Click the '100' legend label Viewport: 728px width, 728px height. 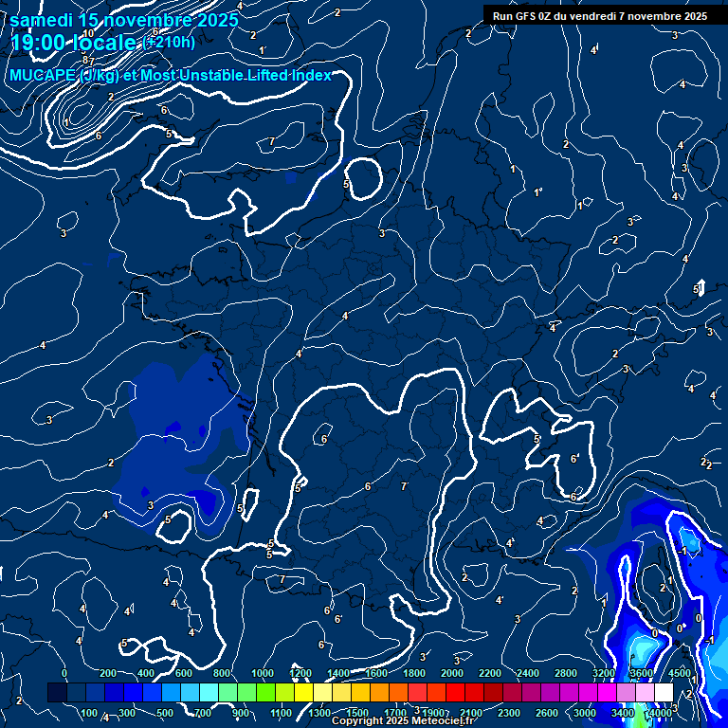[x=89, y=713]
